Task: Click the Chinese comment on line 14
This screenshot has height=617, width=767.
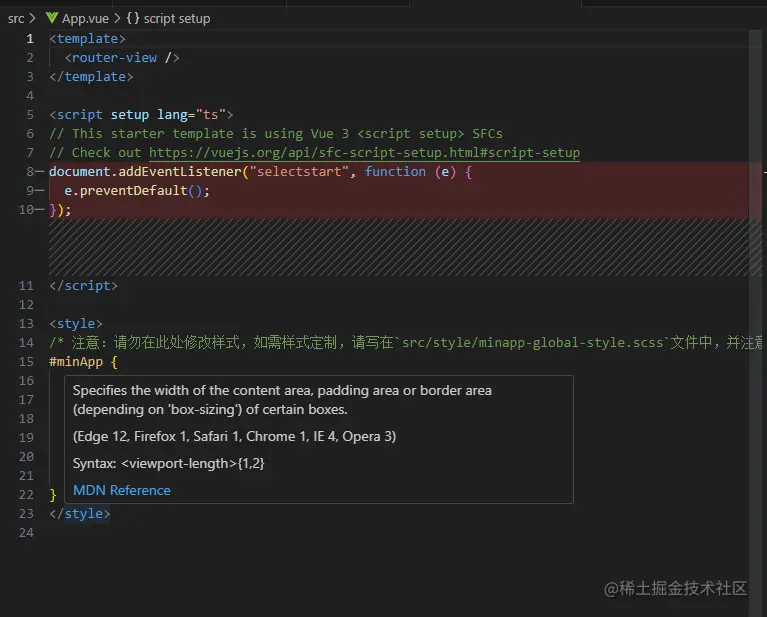Action: [x=406, y=343]
